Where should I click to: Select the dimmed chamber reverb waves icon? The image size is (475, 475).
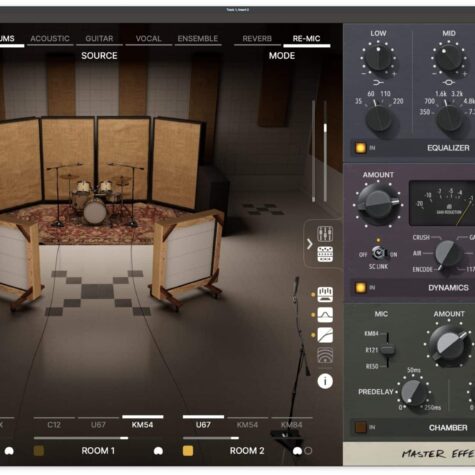pyautogui.click(x=325, y=355)
